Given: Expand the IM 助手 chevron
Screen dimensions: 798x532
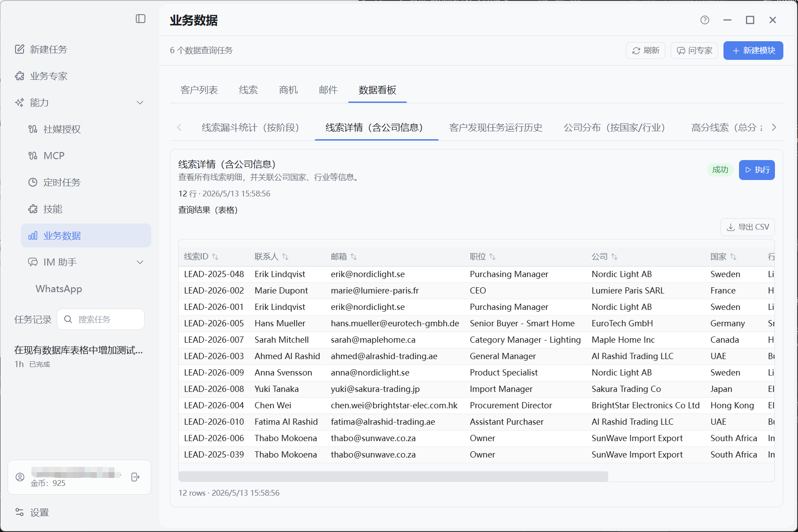Looking at the screenshot, I should pos(140,262).
